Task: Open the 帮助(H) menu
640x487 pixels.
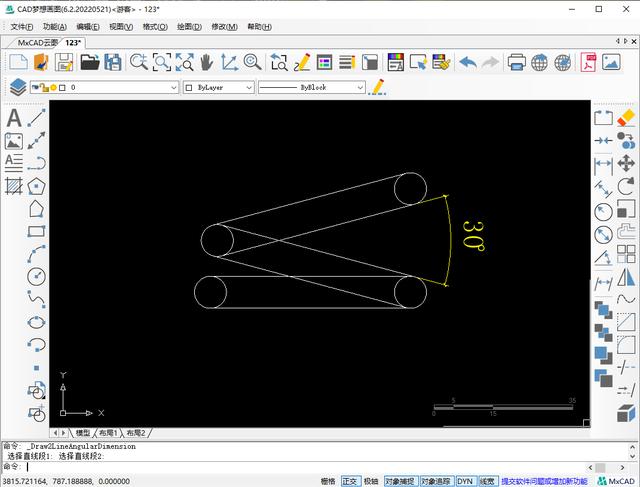Action: [260, 27]
